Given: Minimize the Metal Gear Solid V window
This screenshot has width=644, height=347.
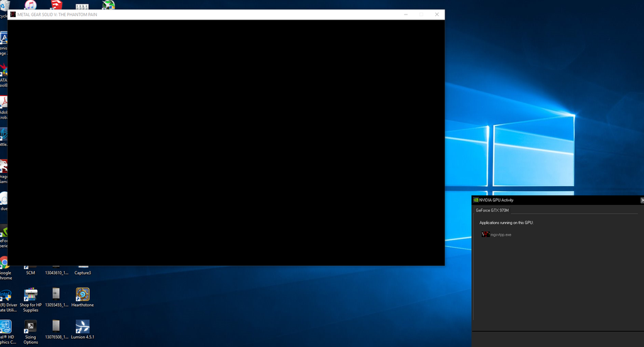Looking at the screenshot, I should click(404, 14).
